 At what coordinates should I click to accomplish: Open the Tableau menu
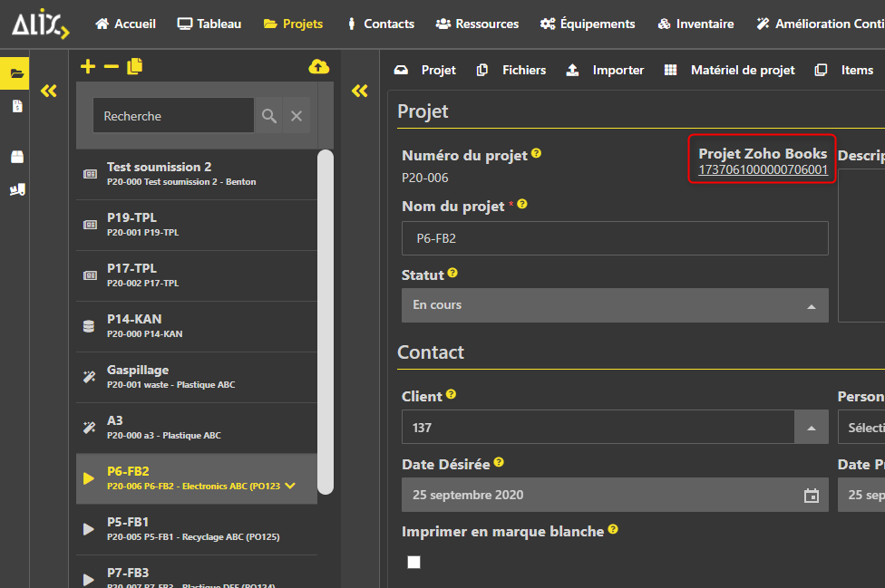(x=209, y=24)
